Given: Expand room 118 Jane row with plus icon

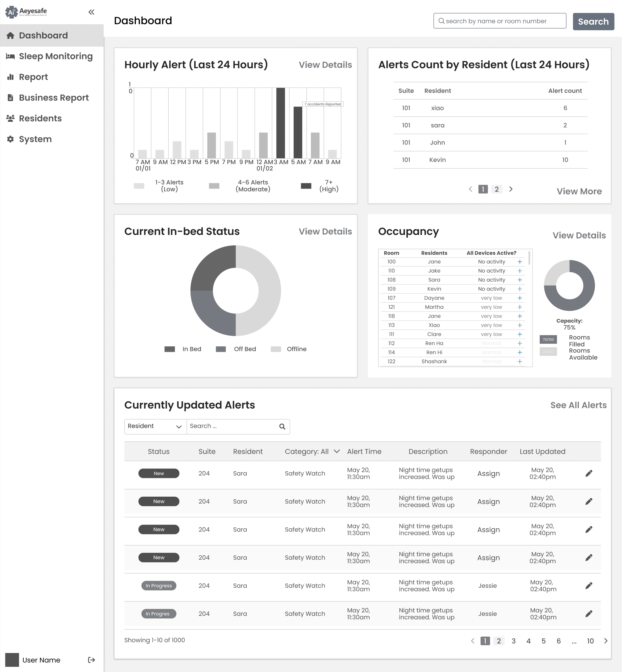Looking at the screenshot, I should click(x=520, y=316).
